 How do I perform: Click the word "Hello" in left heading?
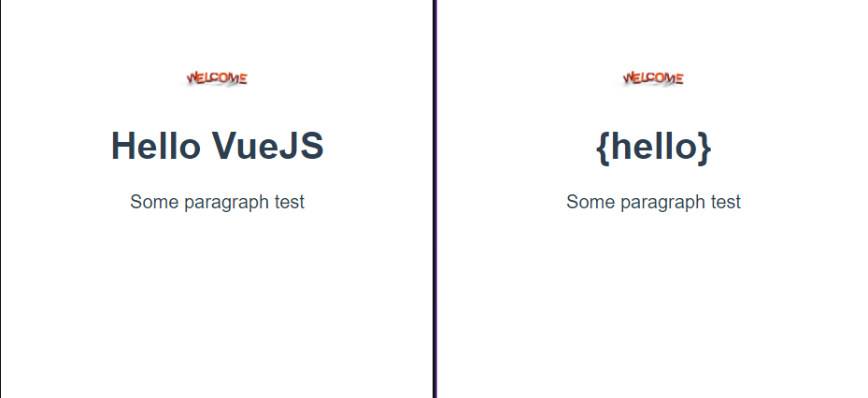pos(155,147)
